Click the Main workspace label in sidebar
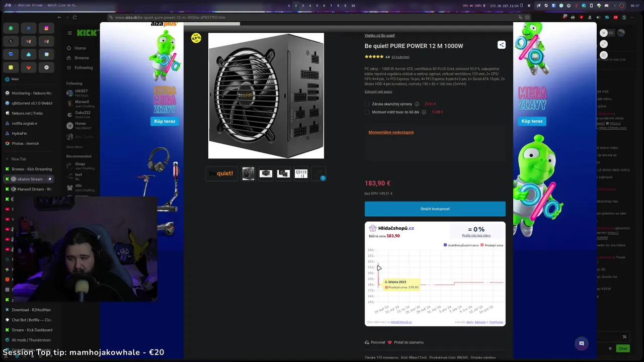 click(x=15, y=79)
